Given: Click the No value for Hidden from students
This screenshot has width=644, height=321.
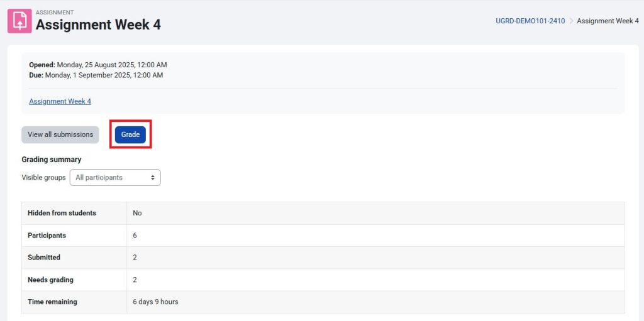Looking at the screenshot, I should (137, 213).
